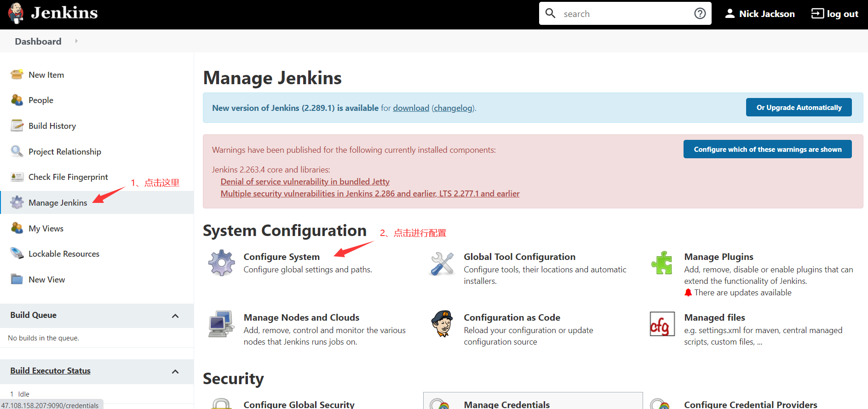The image size is (868, 409).
Task: Click the Configure Global Security padlock icon
Action: click(x=222, y=403)
